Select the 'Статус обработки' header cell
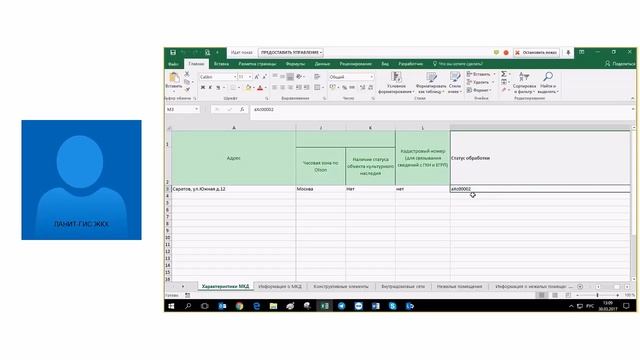Image resolution: width=640 pixels, height=360 pixels. pyautogui.click(x=540, y=158)
